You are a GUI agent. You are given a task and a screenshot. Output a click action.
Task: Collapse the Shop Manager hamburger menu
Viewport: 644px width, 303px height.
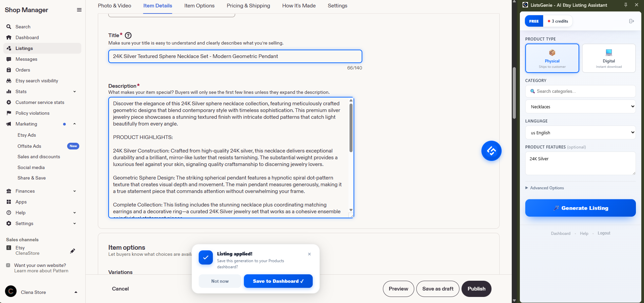[79, 10]
